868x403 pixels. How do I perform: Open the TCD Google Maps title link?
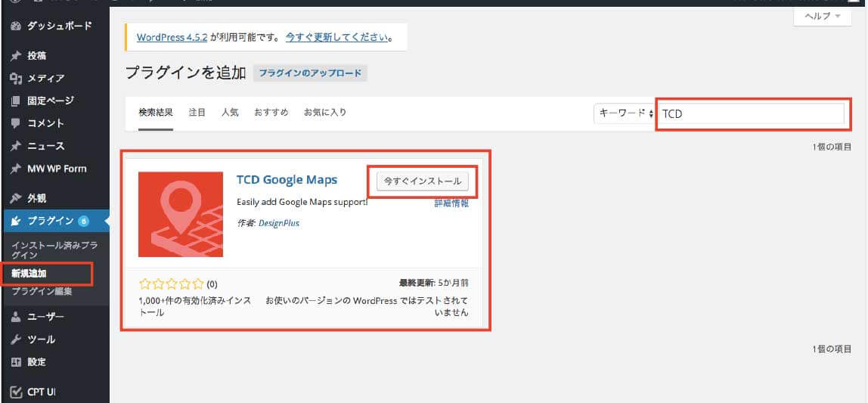[287, 180]
